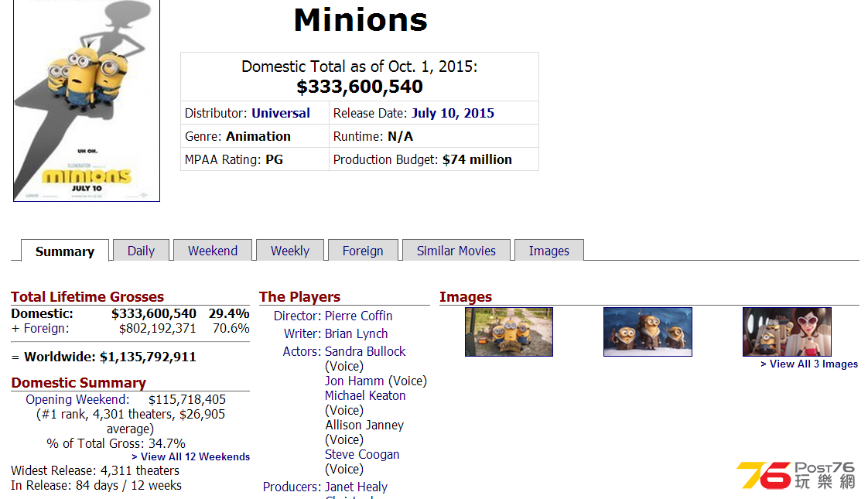Go to the Foreign tab
Screen dimensions: 868x499
pyautogui.click(x=363, y=251)
